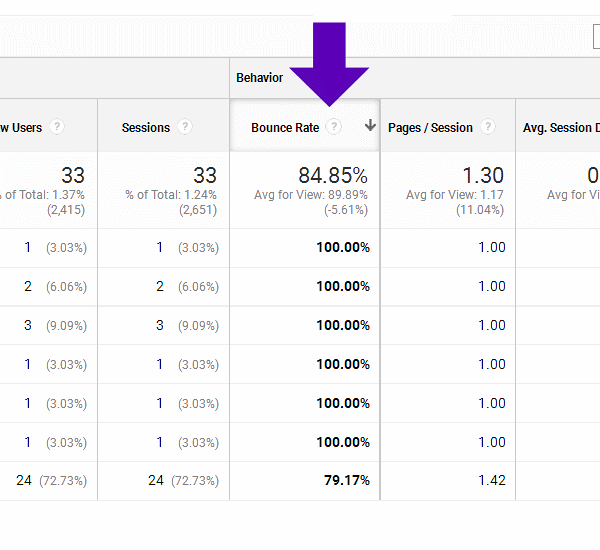
Task: Click the New Users column header text
Action: tap(20, 128)
